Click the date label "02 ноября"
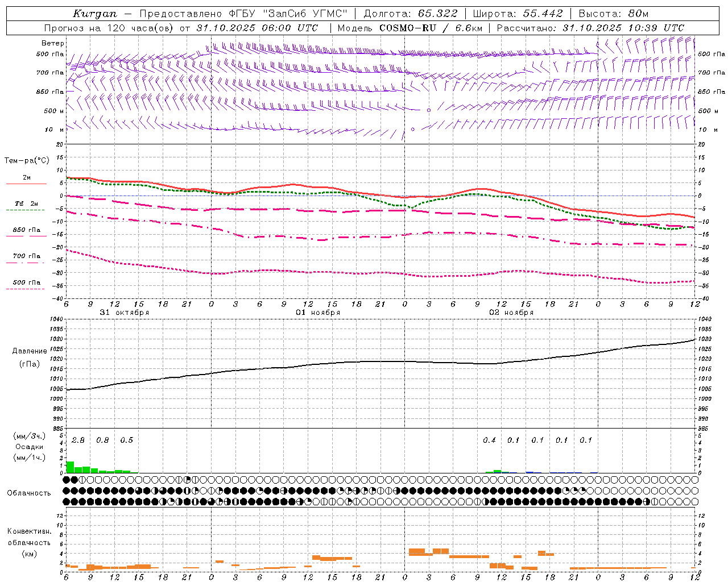 pos(511,313)
